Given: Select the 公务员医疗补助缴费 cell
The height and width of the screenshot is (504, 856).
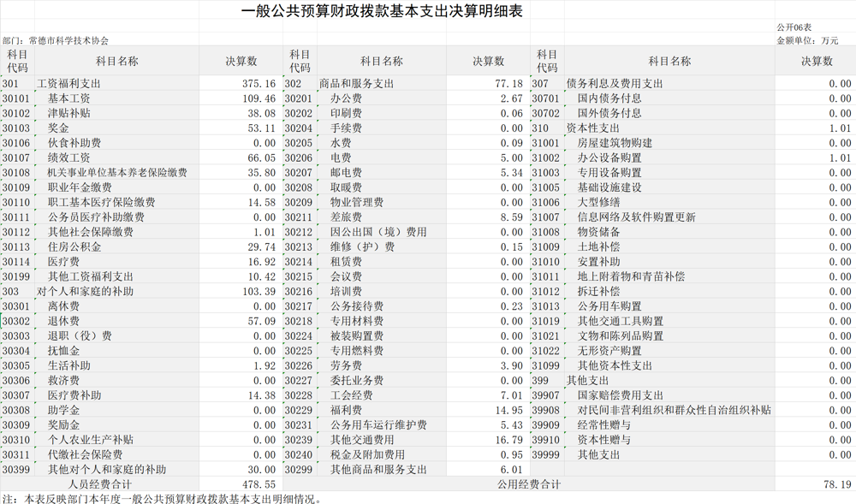Looking at the screenshot, I should (96, 217).
